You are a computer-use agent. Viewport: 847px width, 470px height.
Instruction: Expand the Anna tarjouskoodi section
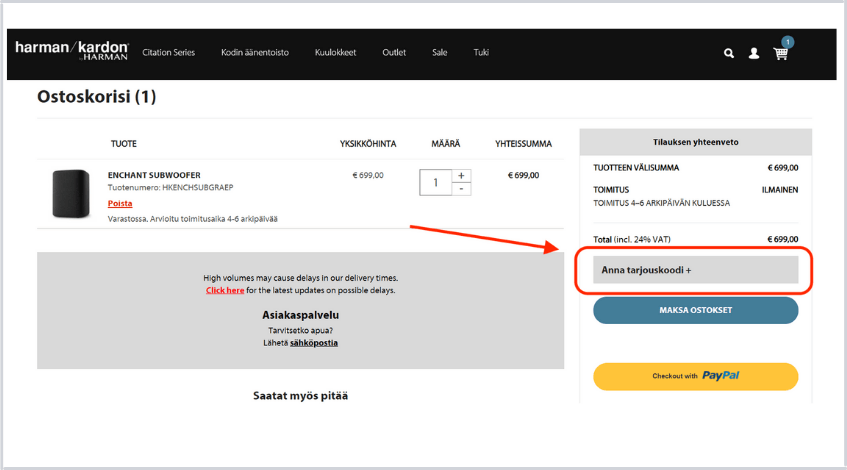(x=695, y=270)
